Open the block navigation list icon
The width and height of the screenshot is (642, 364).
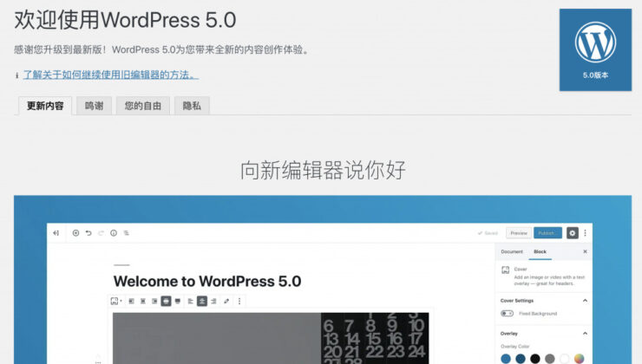click(126, 233)
